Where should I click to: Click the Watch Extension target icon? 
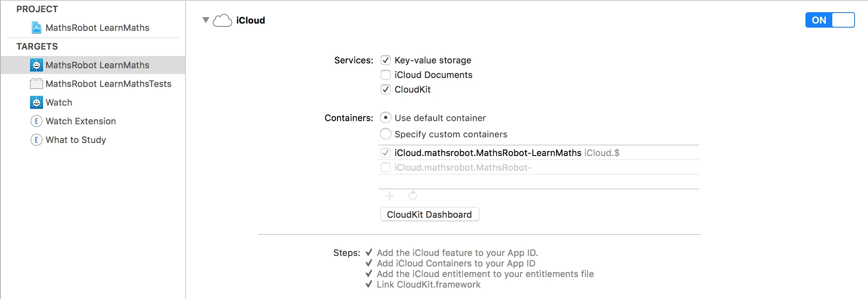click(x=37, y=121)
